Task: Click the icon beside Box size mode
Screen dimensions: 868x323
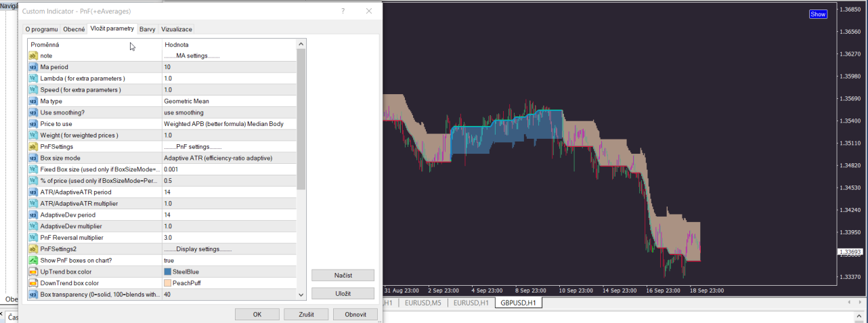Action: pos(33,158)
